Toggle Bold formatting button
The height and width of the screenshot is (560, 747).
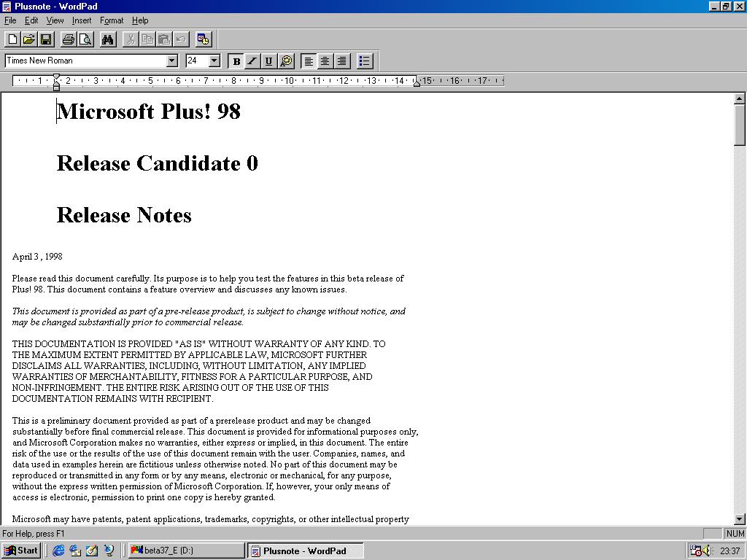(x=236, y=61)
